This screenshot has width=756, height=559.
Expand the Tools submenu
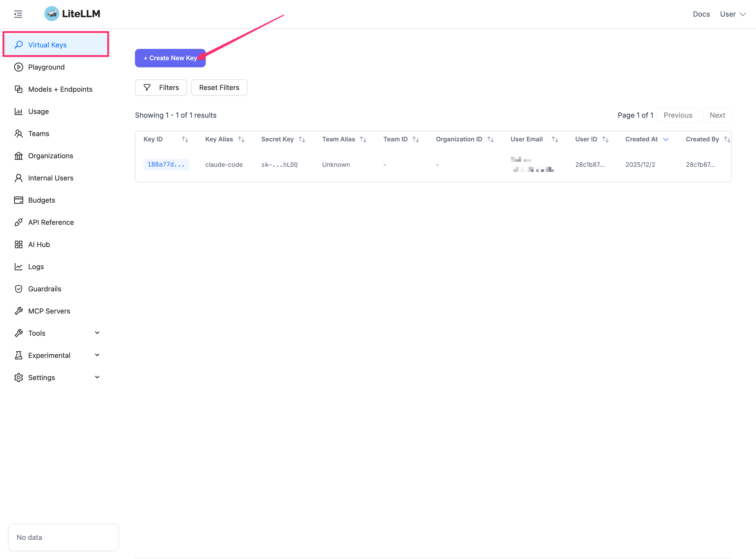(x=97, y=333)
